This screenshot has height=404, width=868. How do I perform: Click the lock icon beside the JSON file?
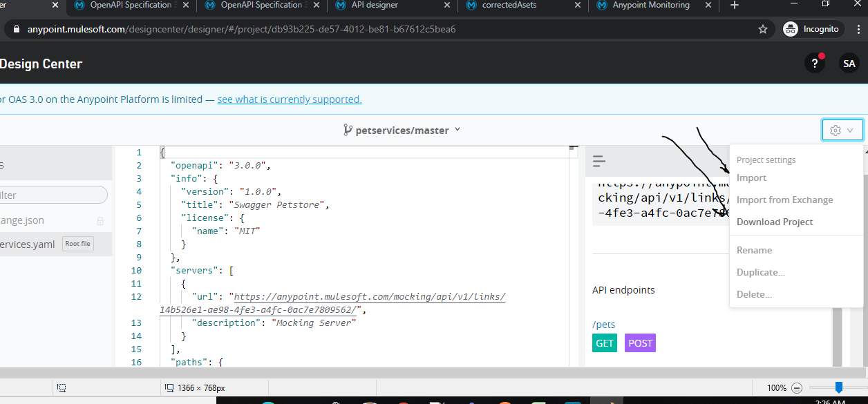point(100,221)
